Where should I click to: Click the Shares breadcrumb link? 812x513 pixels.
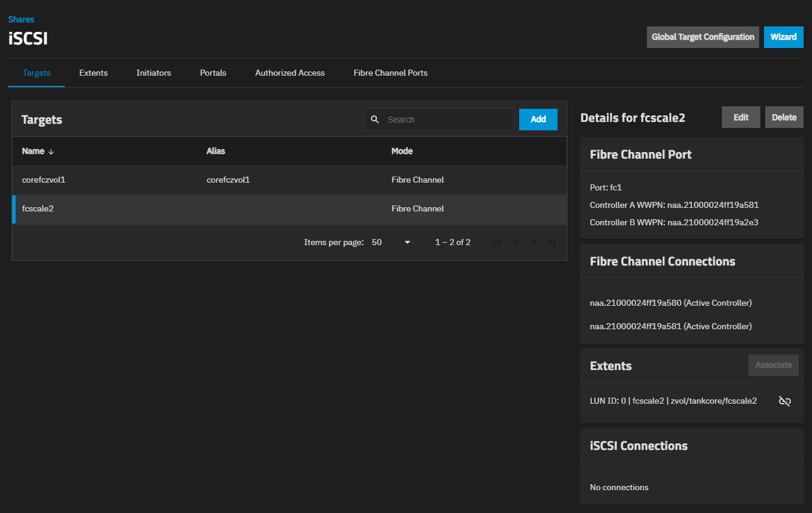pos(21,19)
